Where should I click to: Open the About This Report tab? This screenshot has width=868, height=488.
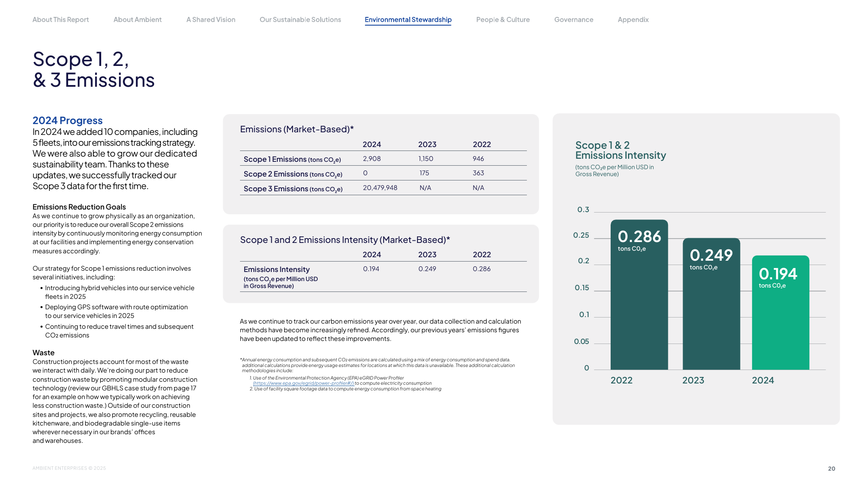[61, 20]
